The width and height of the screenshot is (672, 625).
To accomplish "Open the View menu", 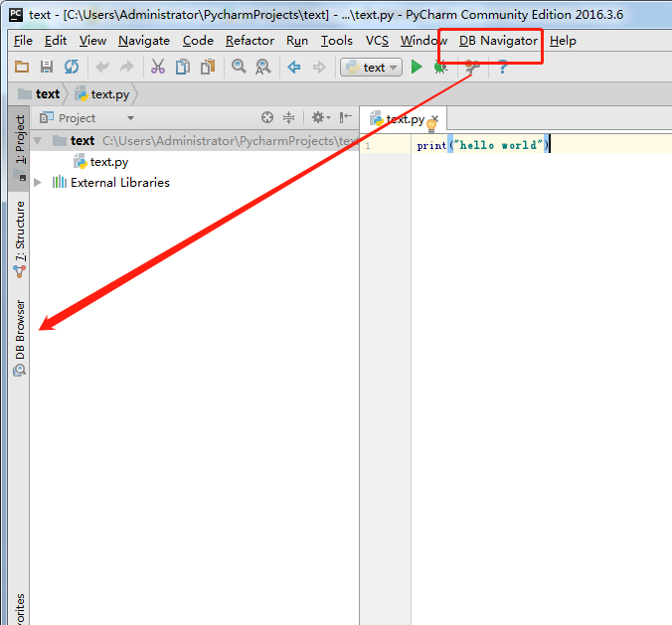I will (x=92, y=41).
